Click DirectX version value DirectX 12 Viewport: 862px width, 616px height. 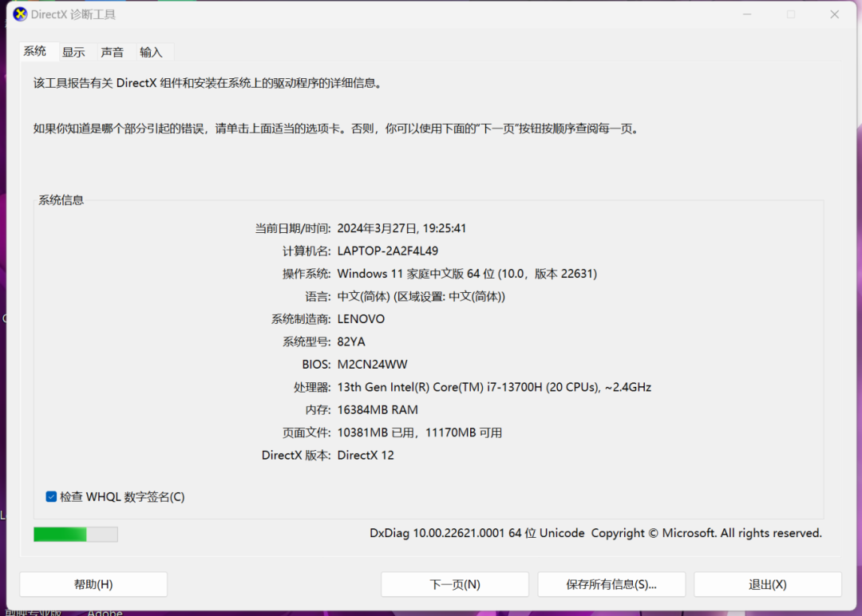(366, 456)
